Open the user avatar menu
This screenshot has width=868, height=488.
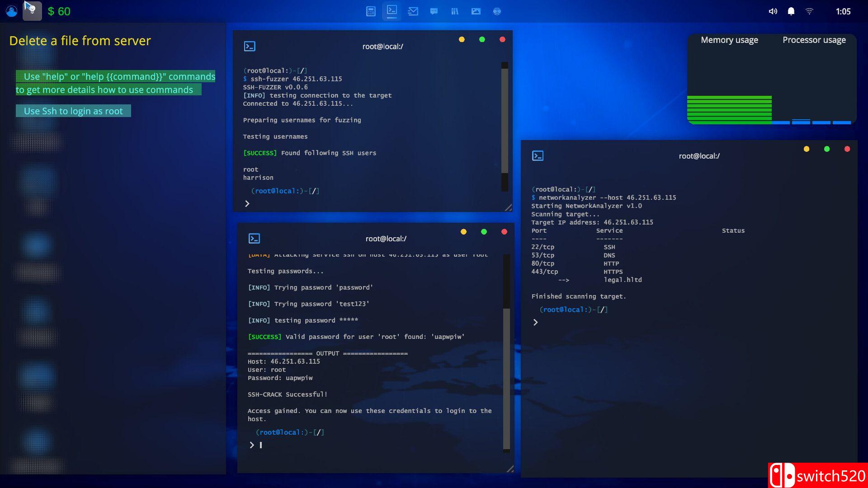(x=12, y=11)
